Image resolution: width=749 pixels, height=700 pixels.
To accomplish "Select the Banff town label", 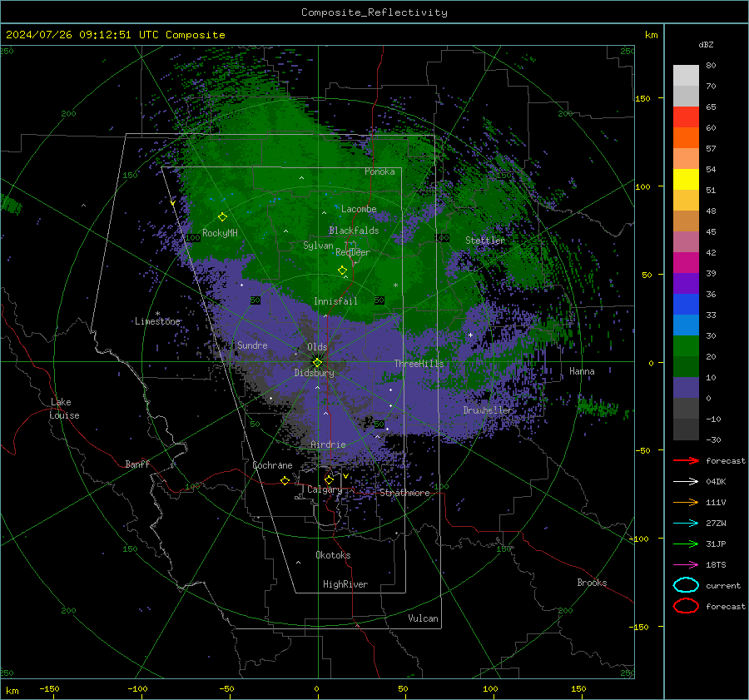I will coord(137,464).
